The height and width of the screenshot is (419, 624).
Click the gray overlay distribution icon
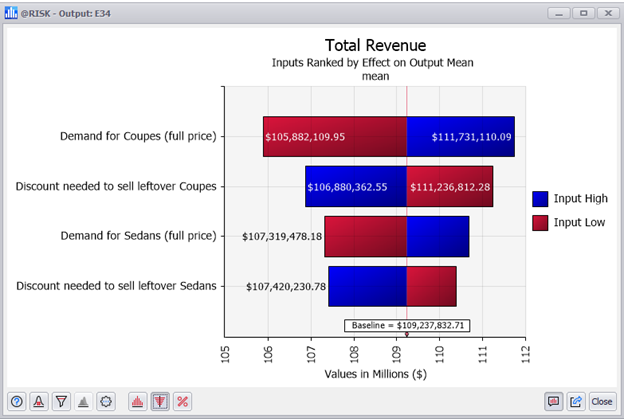point(84,401)
